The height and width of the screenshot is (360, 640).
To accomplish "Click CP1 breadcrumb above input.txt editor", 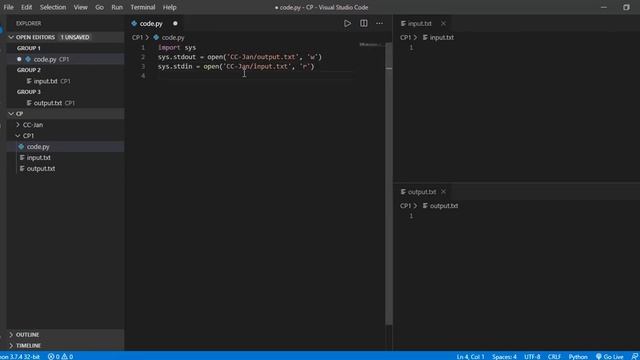I will (x=405, y=38).
